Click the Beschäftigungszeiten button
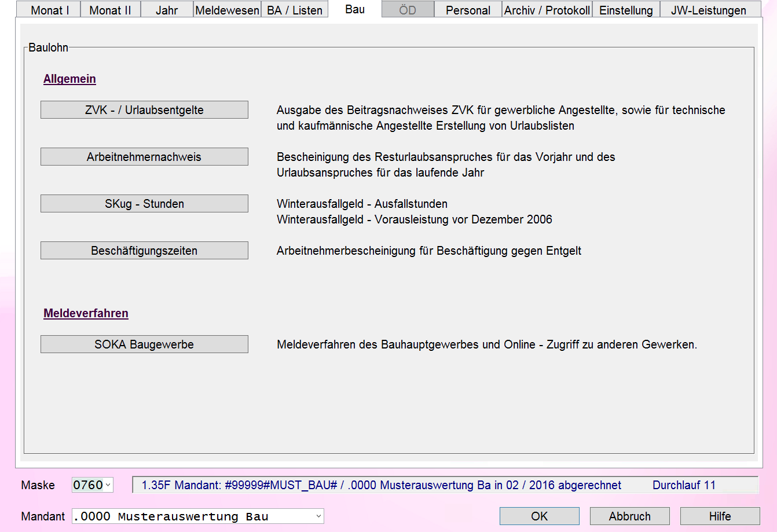 pos(144,251)
